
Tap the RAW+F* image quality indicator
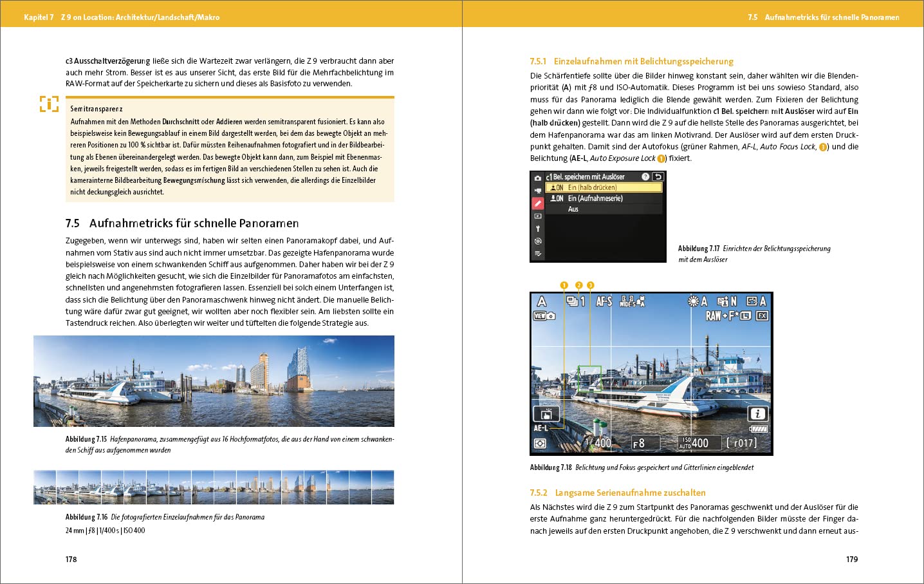click(x=721, y=316)
